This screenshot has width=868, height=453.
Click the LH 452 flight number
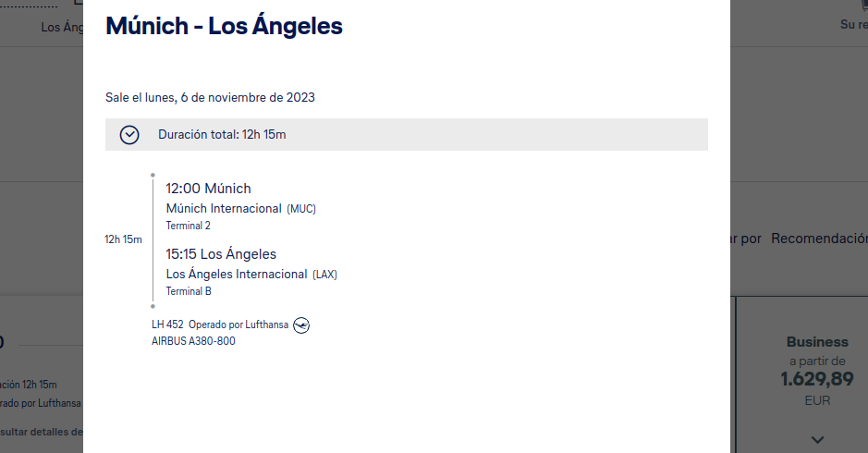click(x=167, y=324)
